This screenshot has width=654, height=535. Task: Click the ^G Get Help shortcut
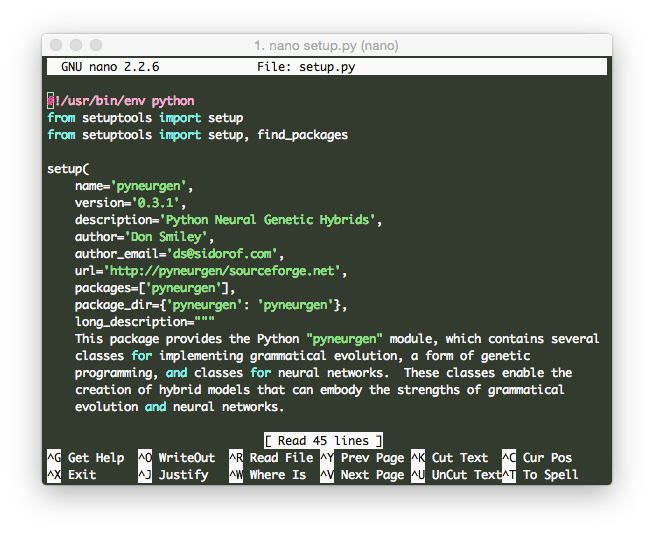[x=86, y=457]
